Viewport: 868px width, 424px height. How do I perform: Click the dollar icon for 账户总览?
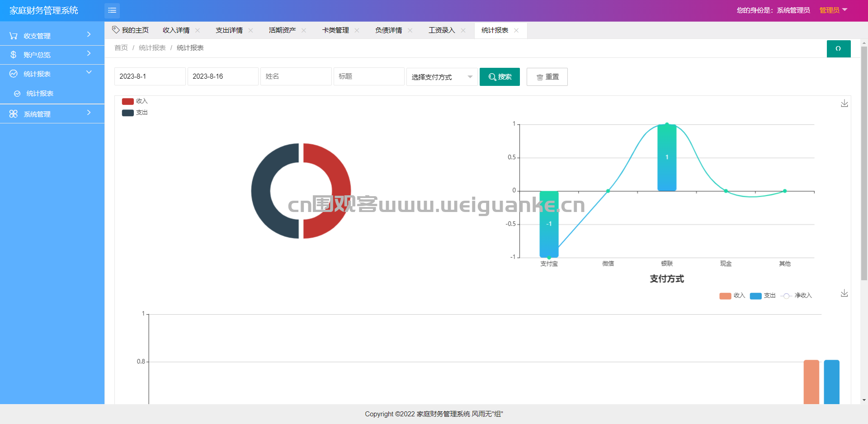pos(14,55)
